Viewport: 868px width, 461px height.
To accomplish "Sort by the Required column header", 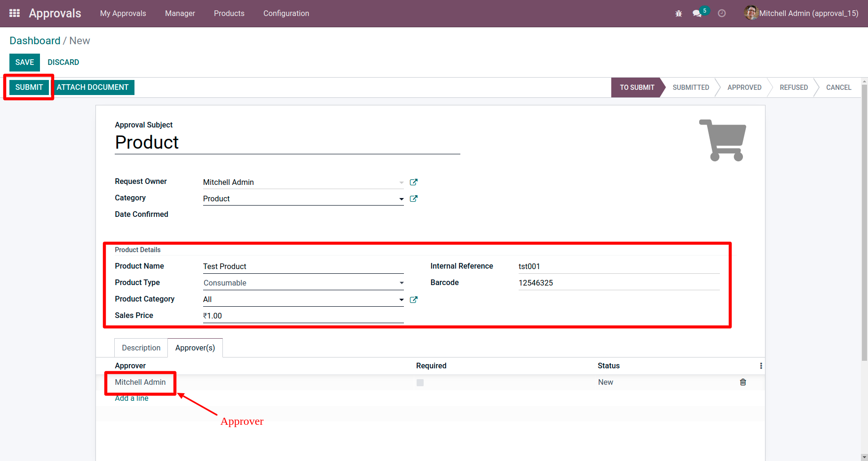I will pos(431,366).
